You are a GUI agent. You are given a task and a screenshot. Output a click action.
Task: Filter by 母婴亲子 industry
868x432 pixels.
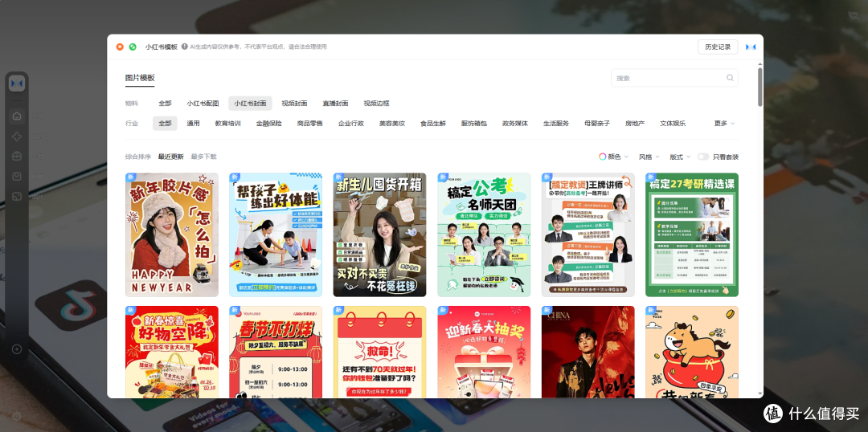tap(596, 124)
